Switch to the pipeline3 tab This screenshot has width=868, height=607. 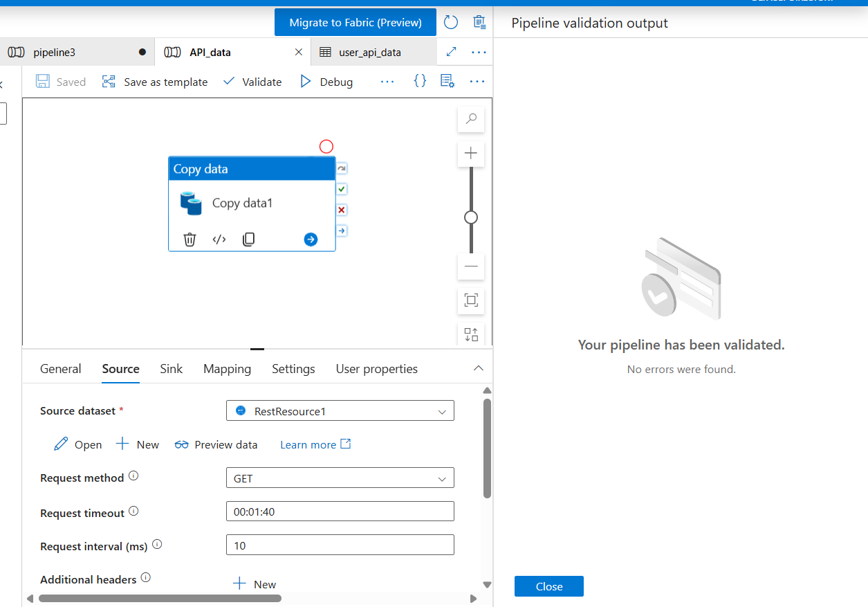point(77,52)
